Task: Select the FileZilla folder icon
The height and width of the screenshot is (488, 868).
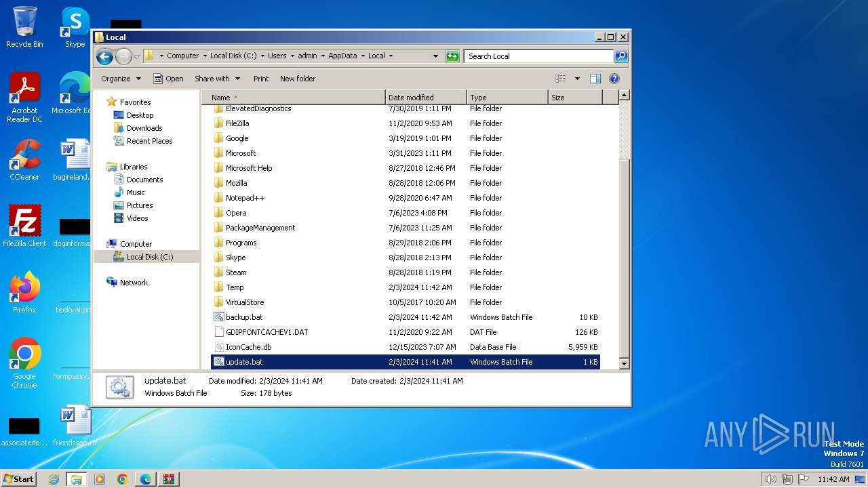Action: pyautogui.click(x=218, y=123)
